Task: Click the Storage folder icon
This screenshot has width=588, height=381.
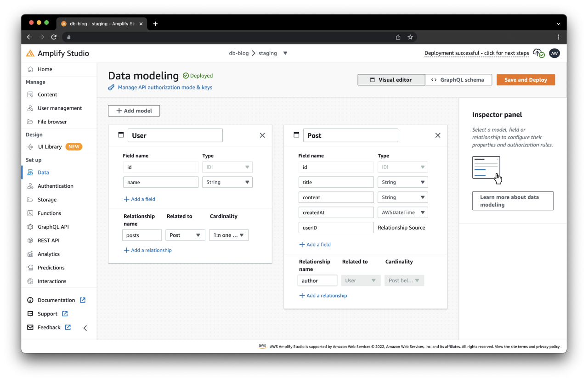Action: click(30, 200)
